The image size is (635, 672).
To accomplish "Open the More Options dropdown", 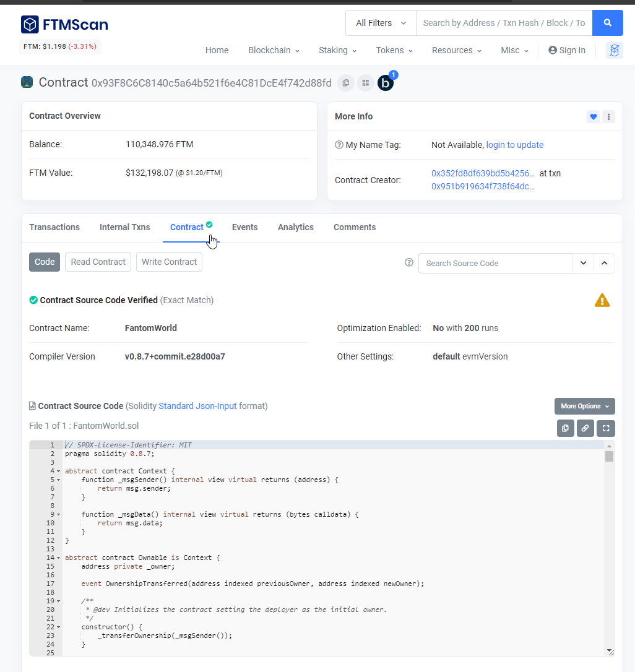I will pos(584,406).
